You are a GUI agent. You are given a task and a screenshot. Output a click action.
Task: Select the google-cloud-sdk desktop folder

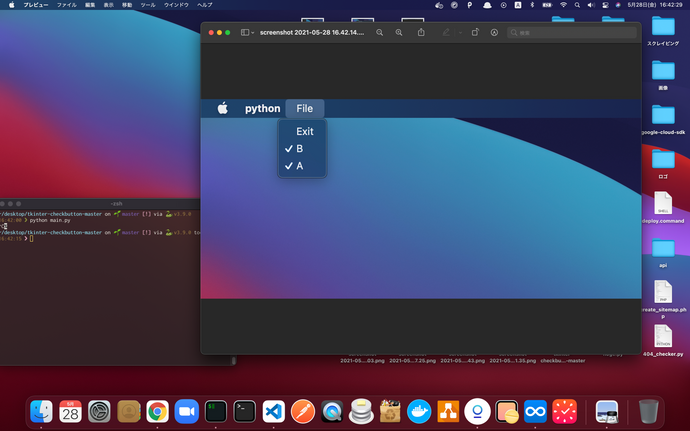point(663,119)
